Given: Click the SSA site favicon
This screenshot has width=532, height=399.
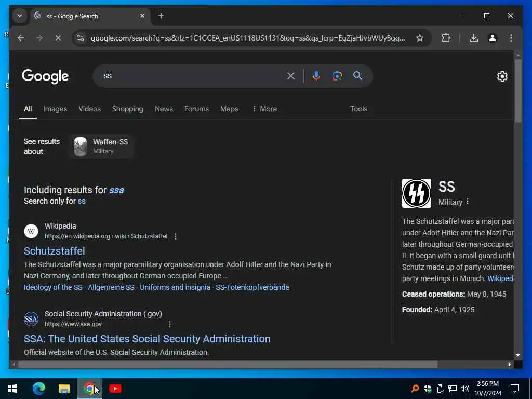Looking at the screenshot, I should (x=31, y=320).
